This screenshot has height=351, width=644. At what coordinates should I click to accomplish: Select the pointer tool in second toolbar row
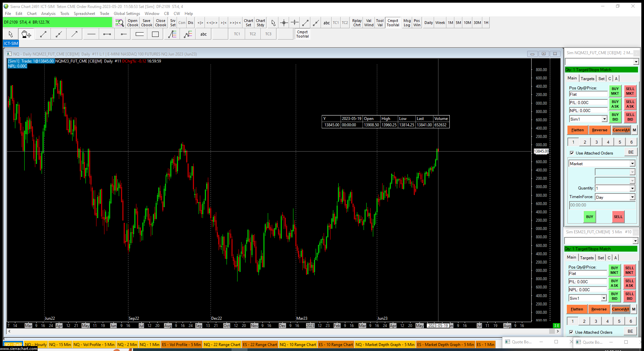[x=11, y=34]
